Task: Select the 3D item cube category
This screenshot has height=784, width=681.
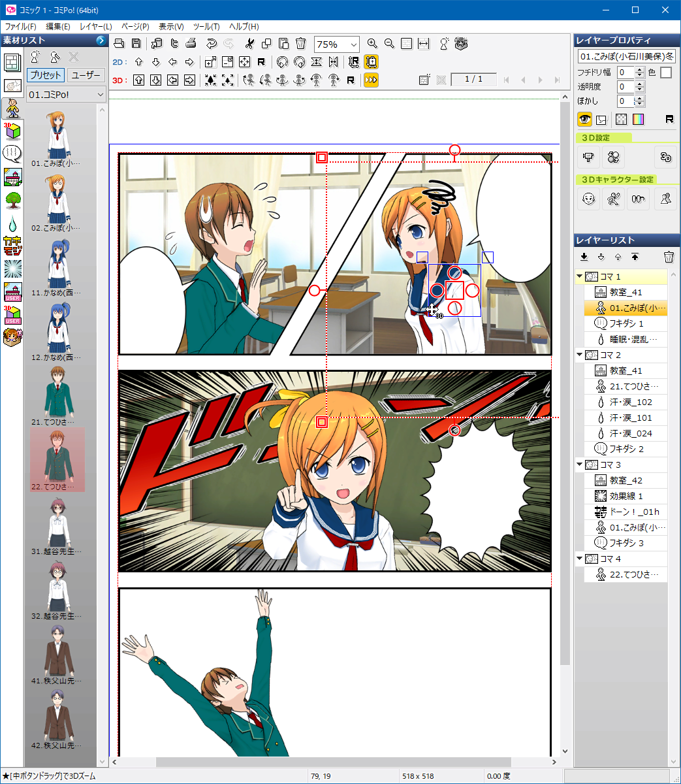Action: click(x=12, y=130)
